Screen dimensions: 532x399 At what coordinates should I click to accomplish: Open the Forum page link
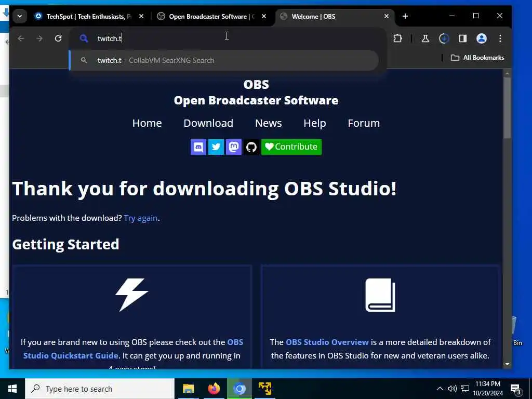tap(364, 123)
